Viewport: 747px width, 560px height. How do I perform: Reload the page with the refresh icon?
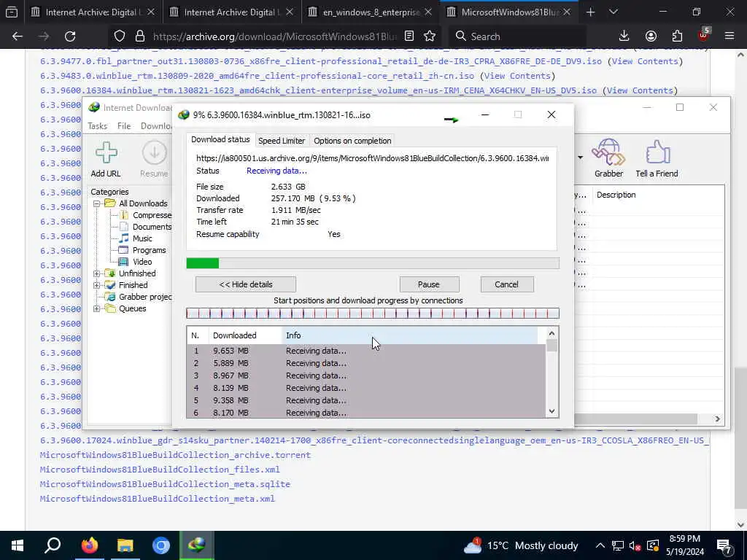tap(70, 36)
